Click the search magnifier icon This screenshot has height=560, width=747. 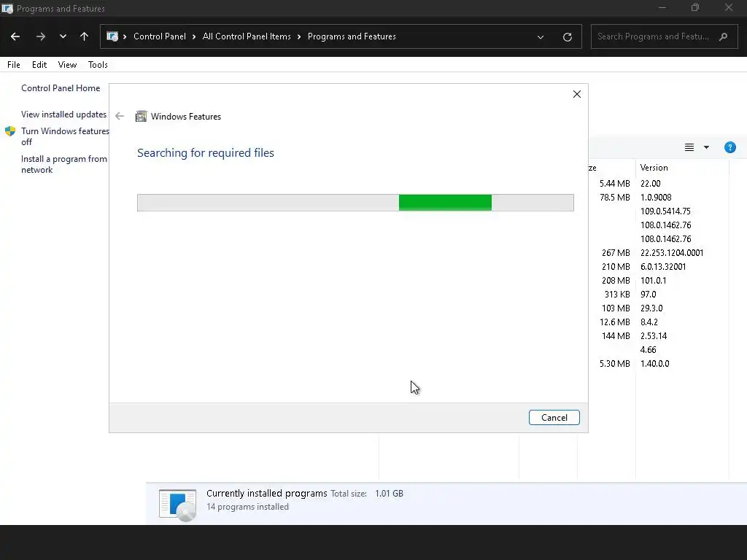tap(723, 36)
